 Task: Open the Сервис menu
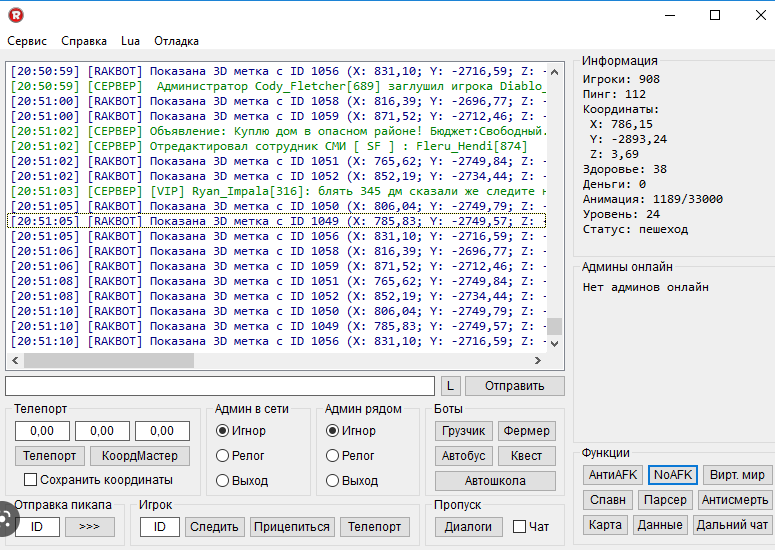tap(27, 41)
